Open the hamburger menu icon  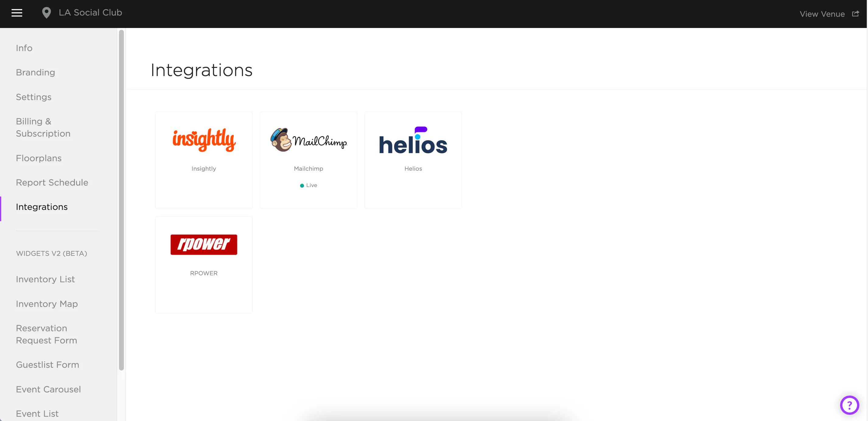click(17, 13)
